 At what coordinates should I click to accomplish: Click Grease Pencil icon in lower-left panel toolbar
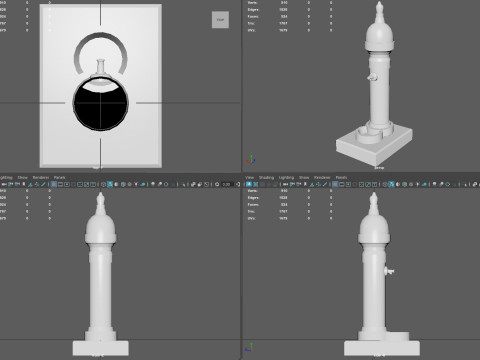coord(43,184)
